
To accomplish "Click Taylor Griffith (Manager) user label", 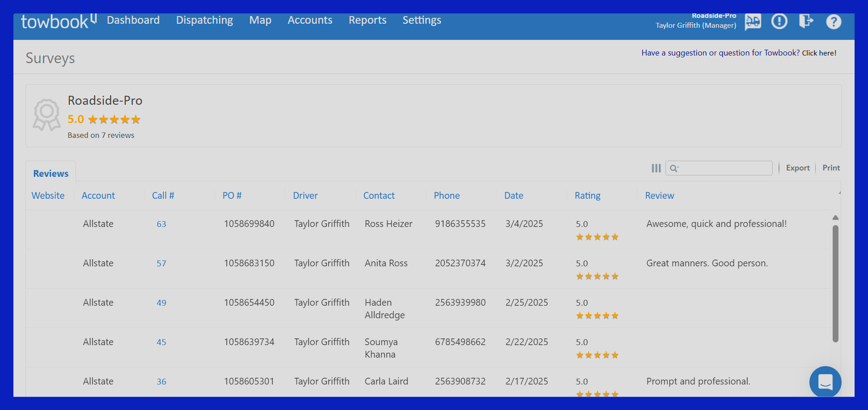I will pos(695,26).
